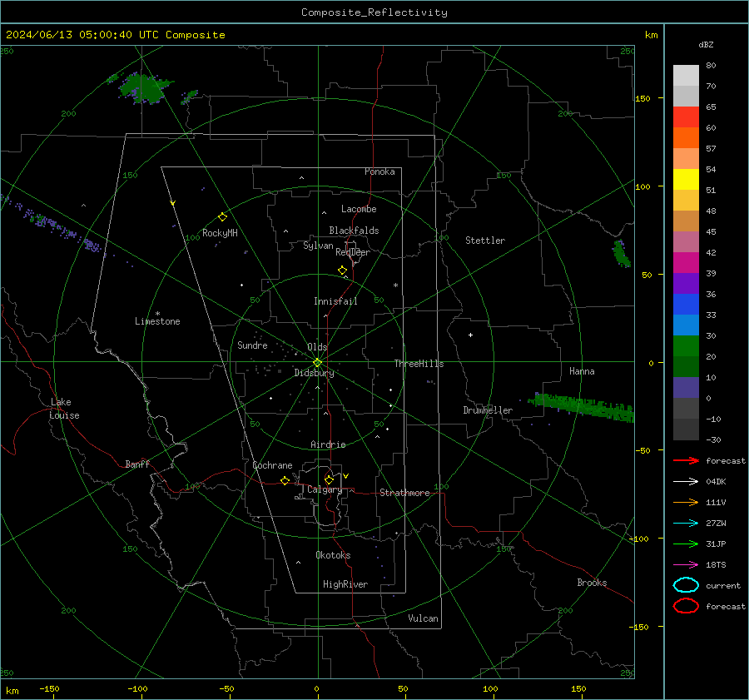Select the orange 57–60 dBZ color swatch
The image size is (749, 700).
[x=686, y=137]
